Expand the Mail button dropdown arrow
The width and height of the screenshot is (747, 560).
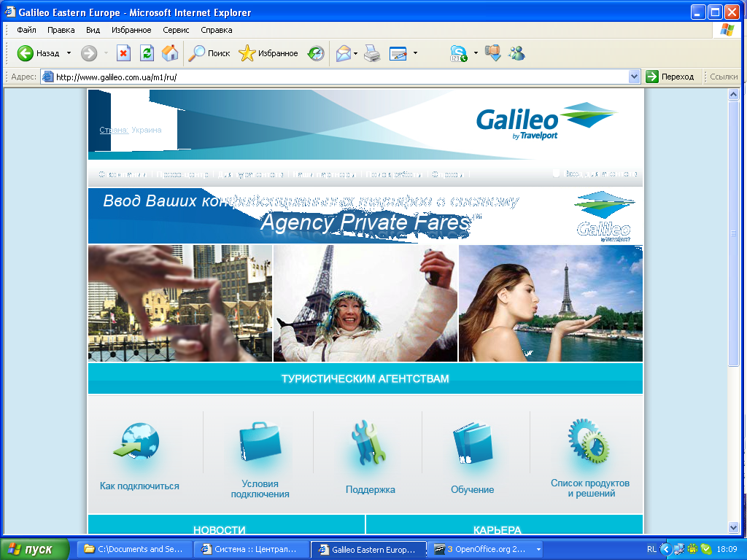click(x=355, y=52)
